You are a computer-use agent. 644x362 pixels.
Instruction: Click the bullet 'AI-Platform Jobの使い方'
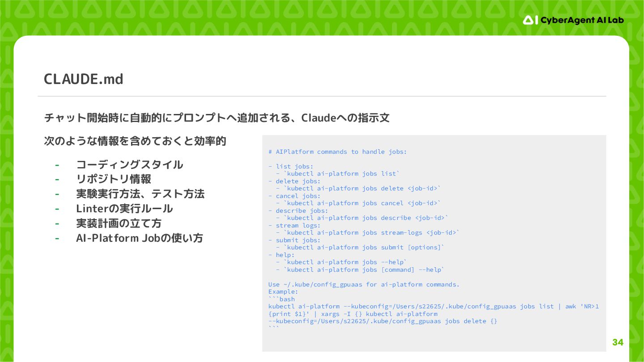pyautogui.click(x=140, y=238)
